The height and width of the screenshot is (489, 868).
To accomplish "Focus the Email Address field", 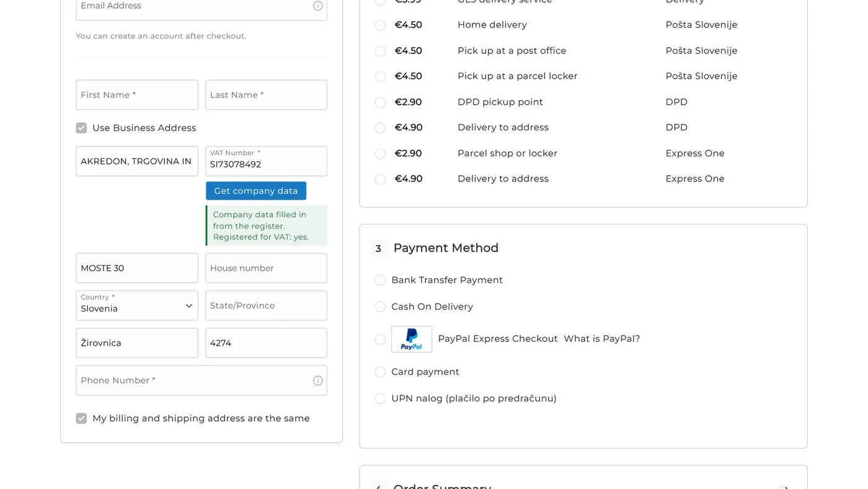I will click(201, 6).
